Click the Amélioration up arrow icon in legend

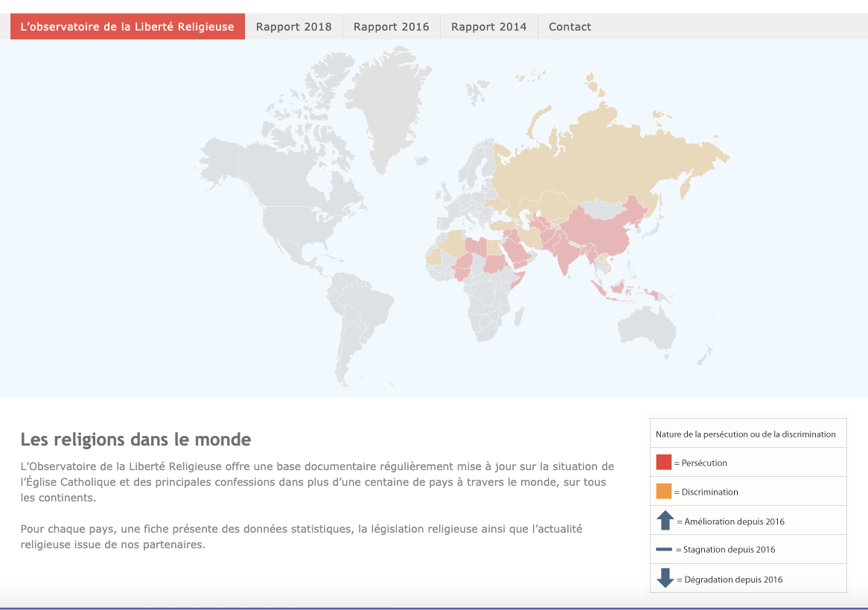[x=665, y=521]
